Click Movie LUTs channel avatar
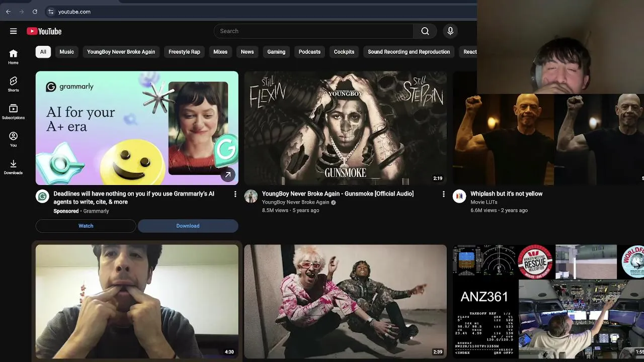The image size is (644, 362). point(459,196)
